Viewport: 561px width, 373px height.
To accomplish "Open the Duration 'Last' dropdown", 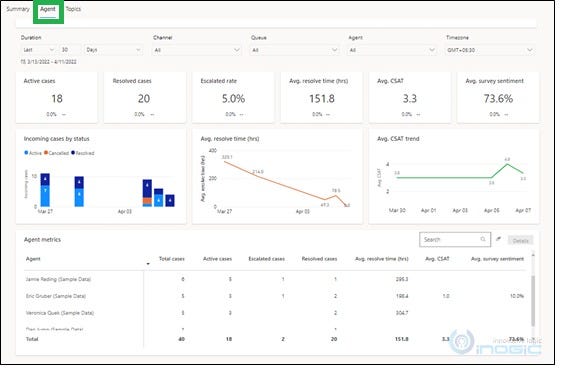I will pyautogui.click(x=38, y=50).
